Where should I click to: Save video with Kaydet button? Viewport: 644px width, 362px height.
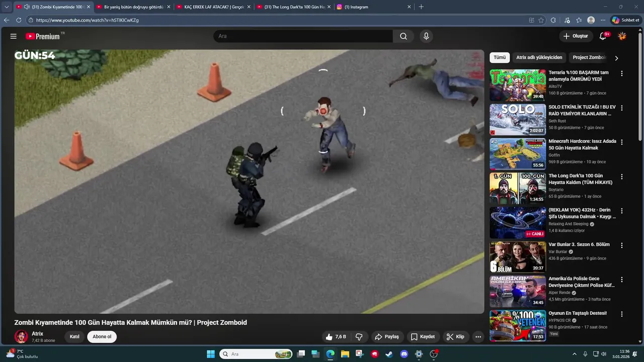pyautogui.click(x=423, y=337)
